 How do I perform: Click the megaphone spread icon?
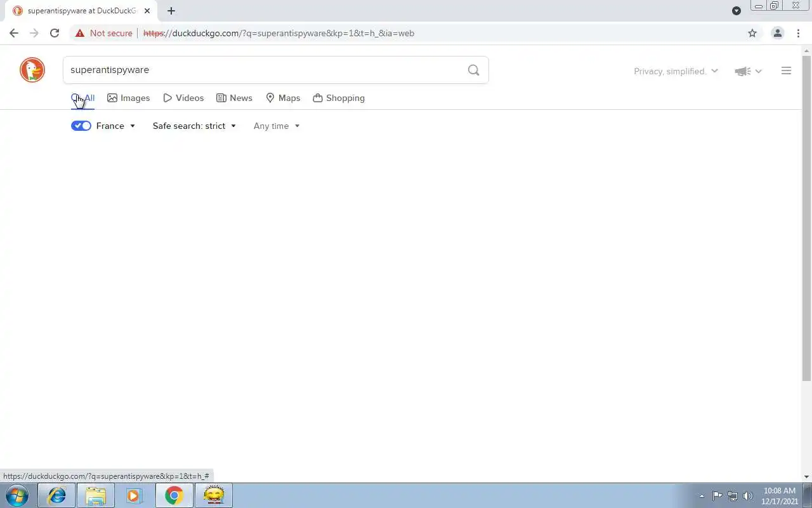(x=743, y=71)
